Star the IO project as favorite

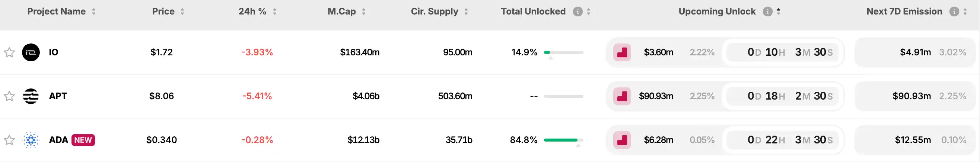click(9, 52)
